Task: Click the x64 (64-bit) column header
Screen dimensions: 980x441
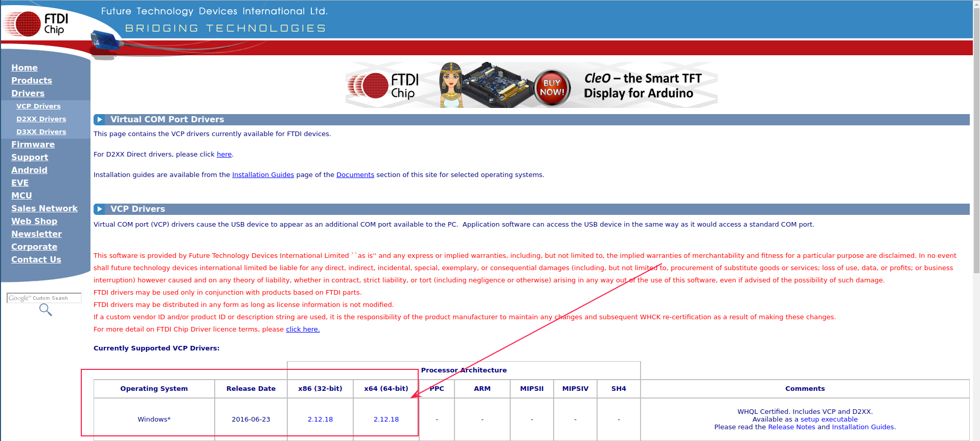Action: click(386, 388)
